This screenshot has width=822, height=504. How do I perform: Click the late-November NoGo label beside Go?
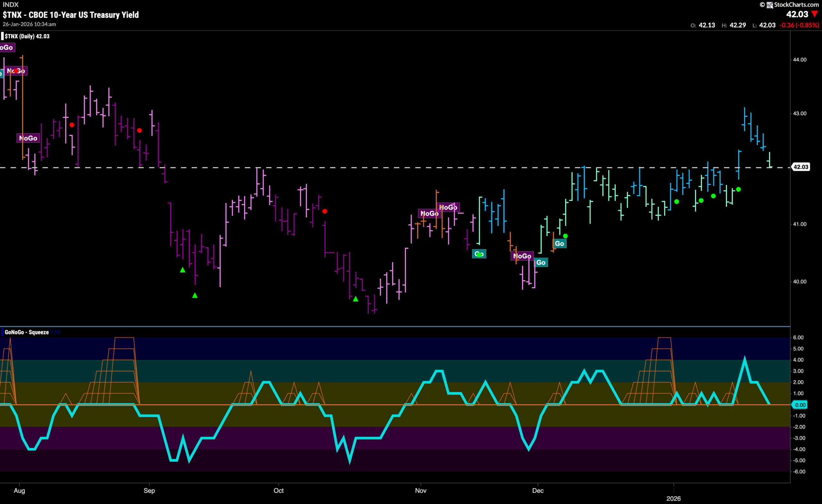[522, 256]
